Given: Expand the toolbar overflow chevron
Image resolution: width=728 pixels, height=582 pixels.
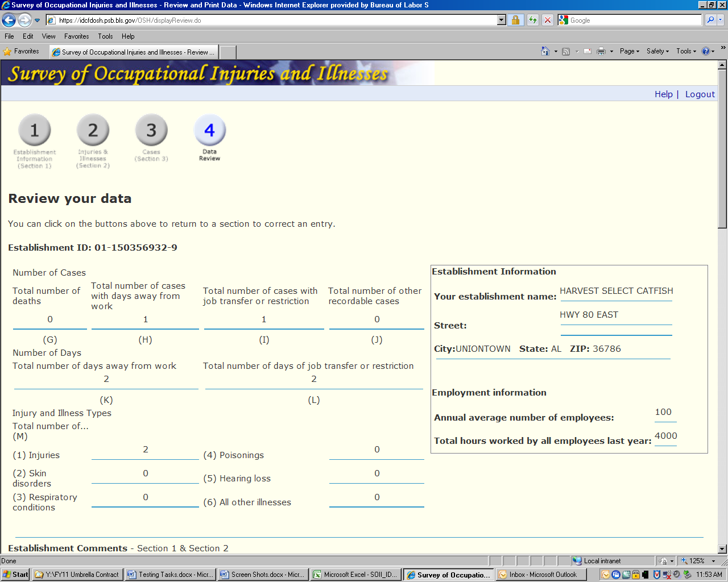Looking at the screenshot, I should click(723, 48).
